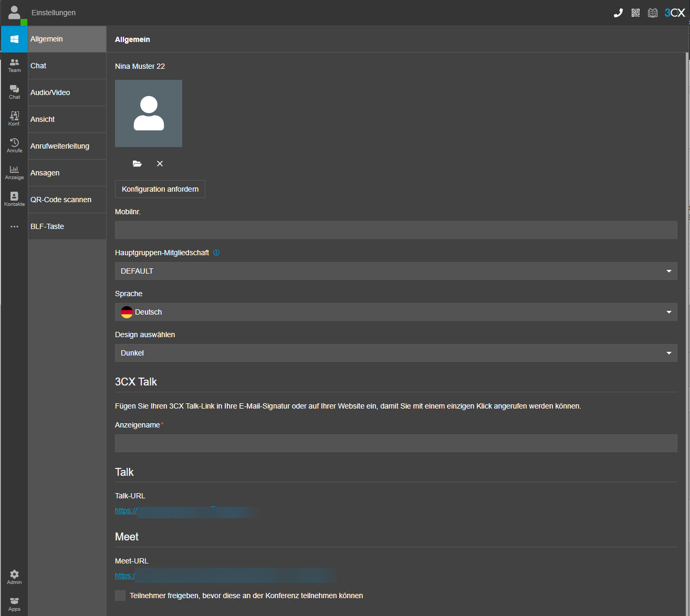The image size is (690, 616).
Task: Open Anrufweiterleitung settings
Action: [x=67, y=146]
